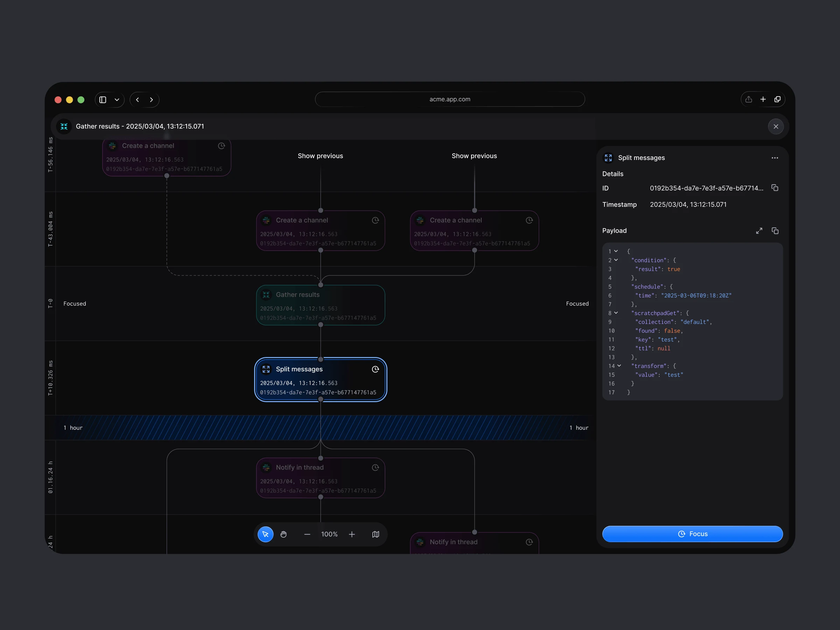Select the pointer cursor tool
Viewport: 840px width, 630px height.
point(265,534)
